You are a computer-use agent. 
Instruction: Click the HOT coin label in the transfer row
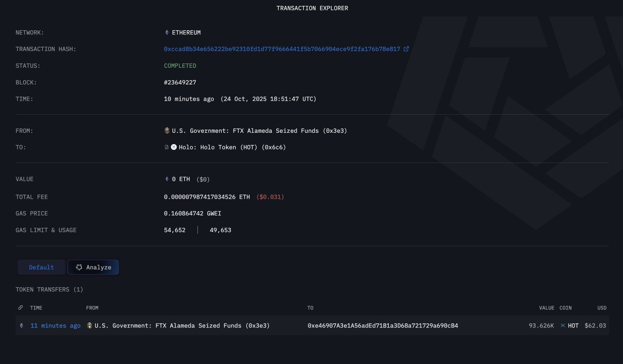coord(573,326)
